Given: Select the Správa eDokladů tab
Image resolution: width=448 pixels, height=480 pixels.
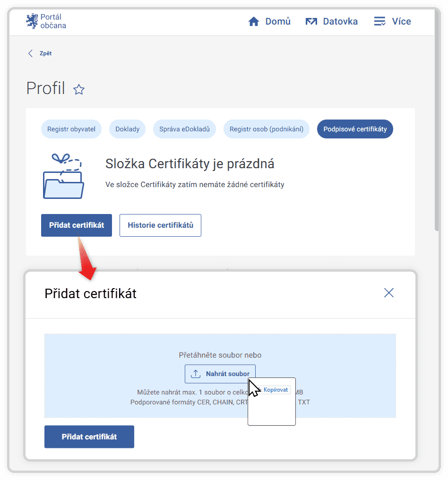Looking at the screenshot, I should point(184,129).
